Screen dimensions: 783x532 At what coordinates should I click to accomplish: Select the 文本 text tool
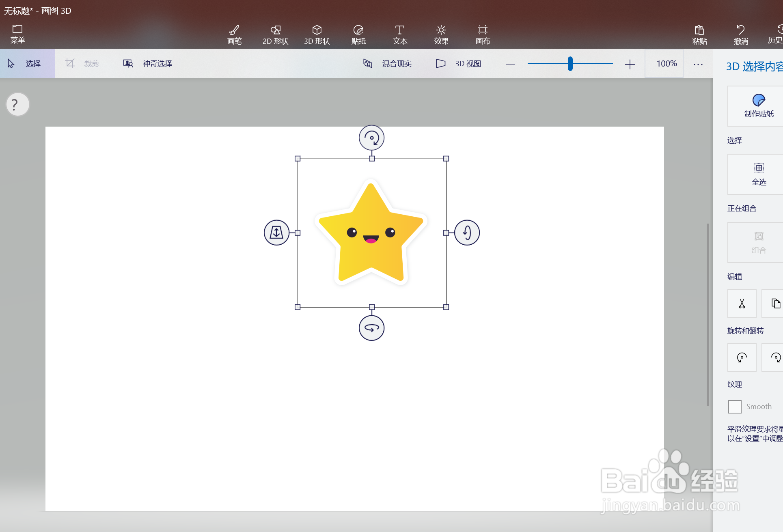(x=400, y=34)
